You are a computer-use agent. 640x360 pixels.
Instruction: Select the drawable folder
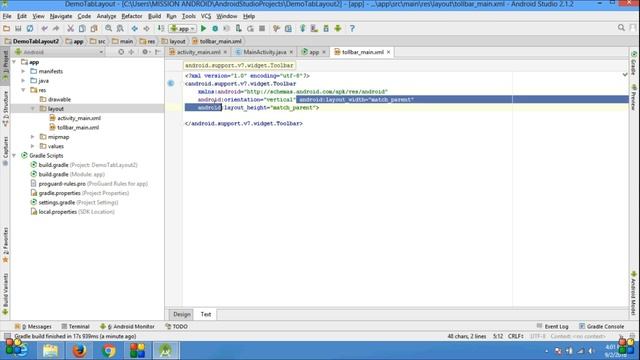59,99
